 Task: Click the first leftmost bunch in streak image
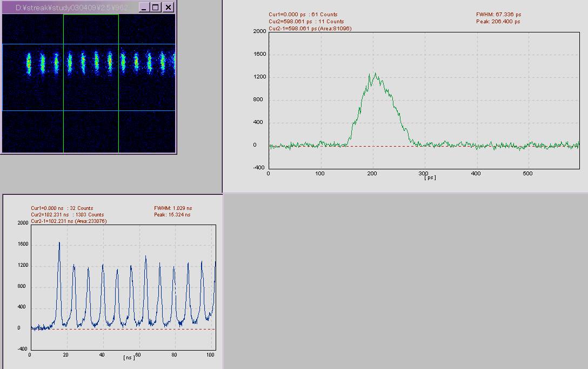pyautogui.click(x=29, y=63)
